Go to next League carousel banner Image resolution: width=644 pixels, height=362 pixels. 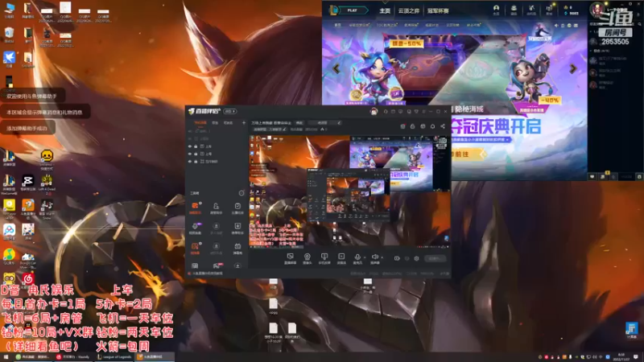572,68
